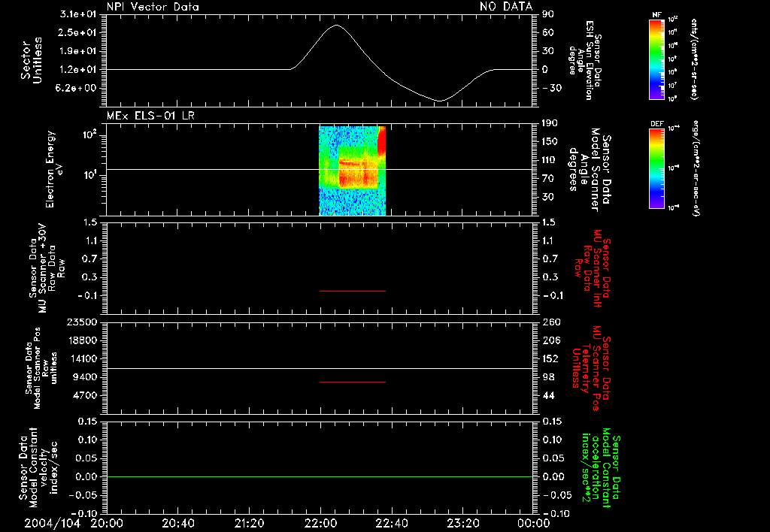Click the '2004/104' date label
The image size is (770, 532).
[53, 523]
